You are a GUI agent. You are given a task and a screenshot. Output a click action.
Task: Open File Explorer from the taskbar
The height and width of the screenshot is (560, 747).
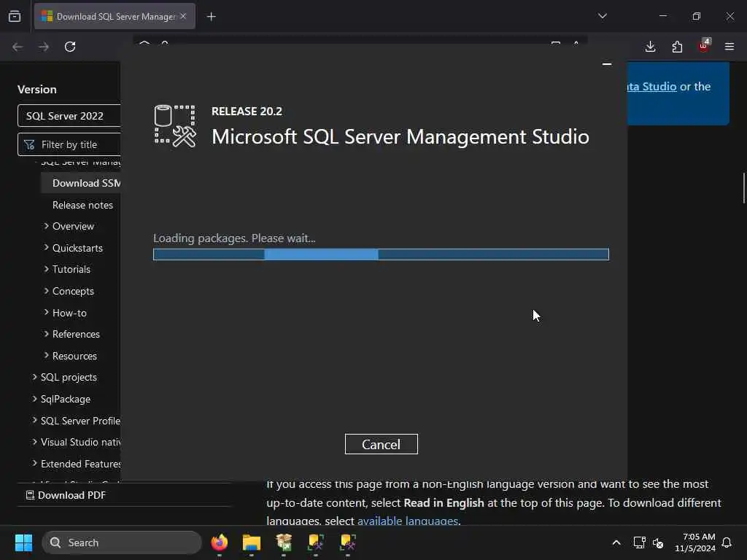[x=252, y=542]
